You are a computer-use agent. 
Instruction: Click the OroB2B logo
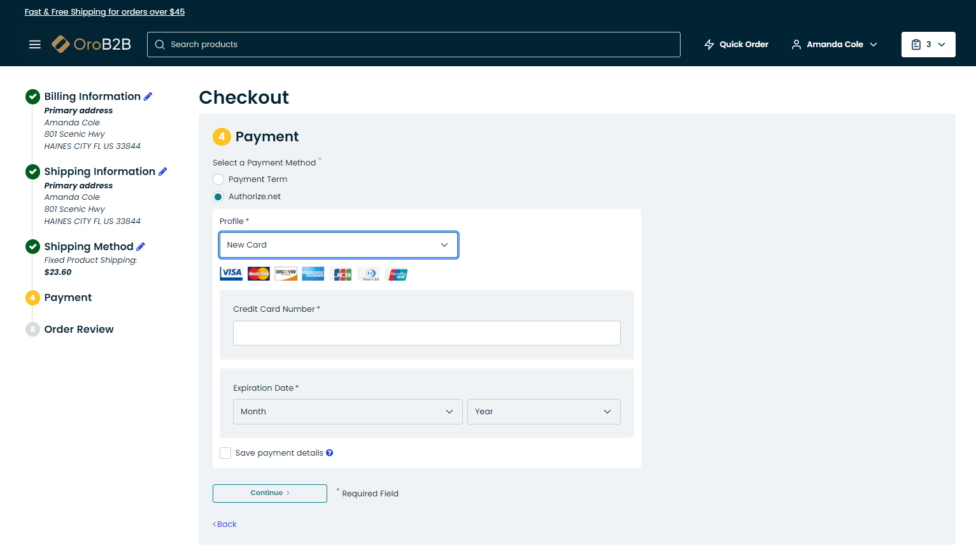tap(92, 44)
